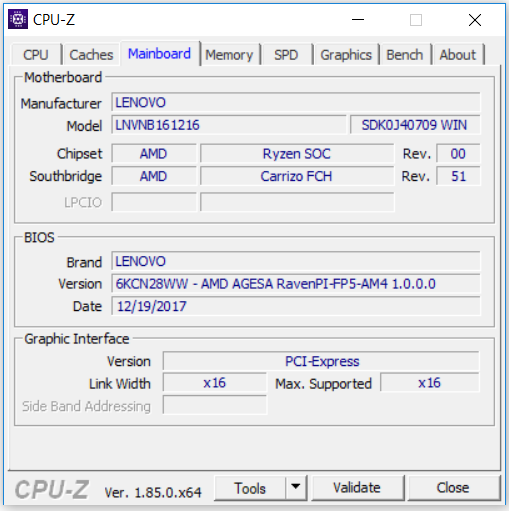Select the Manufacturer LENOVO field
Screen dimensions: 509x511
click(296, 102)
